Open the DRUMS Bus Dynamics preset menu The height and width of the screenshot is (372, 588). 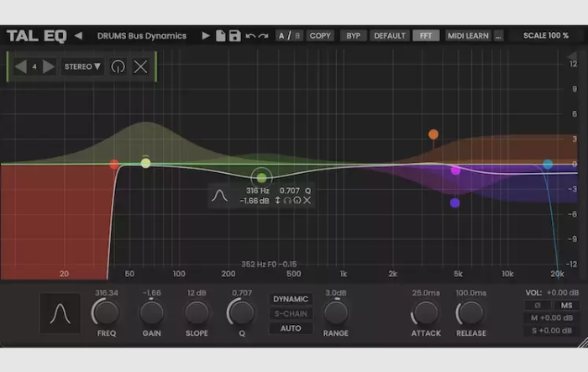pyautogui.click(x=141, y=35)
